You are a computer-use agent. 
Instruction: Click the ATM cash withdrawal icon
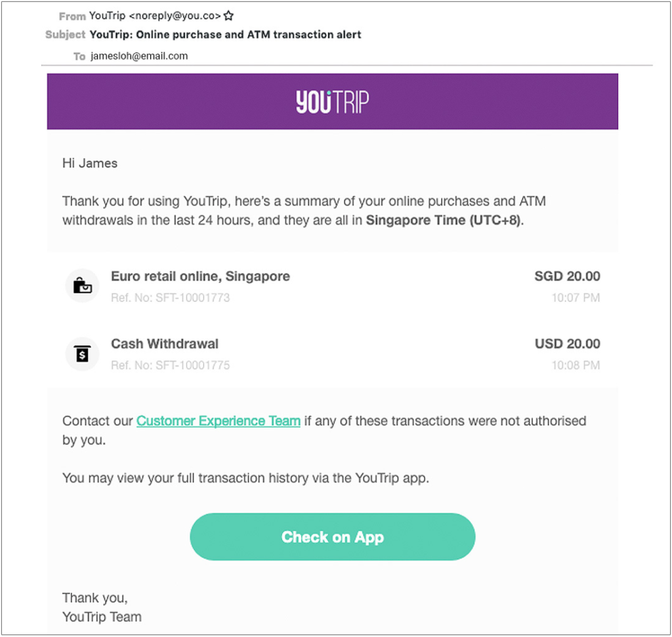(82, 354)
